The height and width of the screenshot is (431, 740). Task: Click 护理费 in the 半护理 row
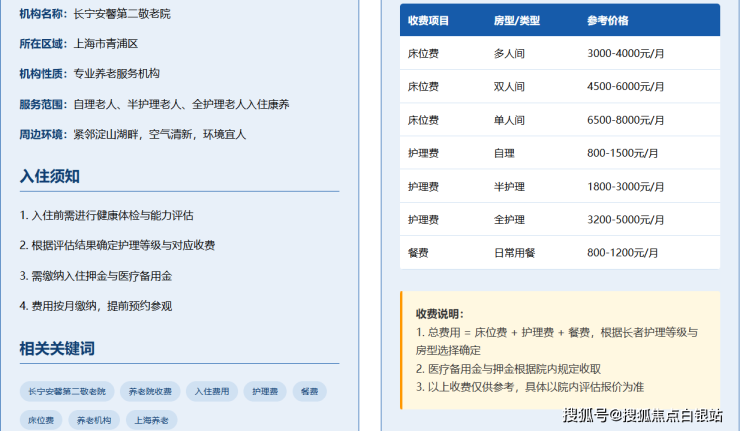click(x=423, y=187)
